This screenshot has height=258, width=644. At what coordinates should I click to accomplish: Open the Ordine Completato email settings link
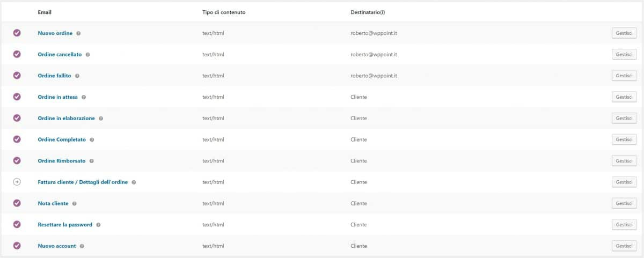click(x=62, y=139)
